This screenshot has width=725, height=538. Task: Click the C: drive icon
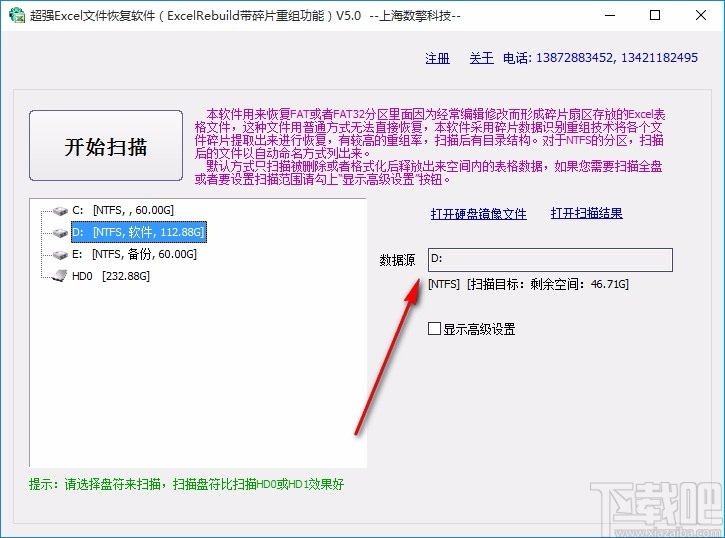[x=60, y=211]
